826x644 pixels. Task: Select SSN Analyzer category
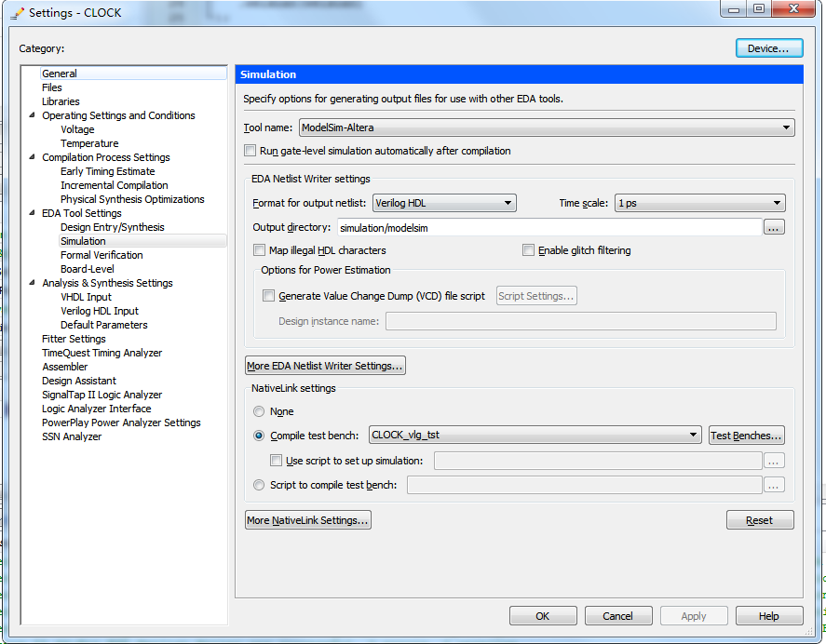click(x=72, y=436)
